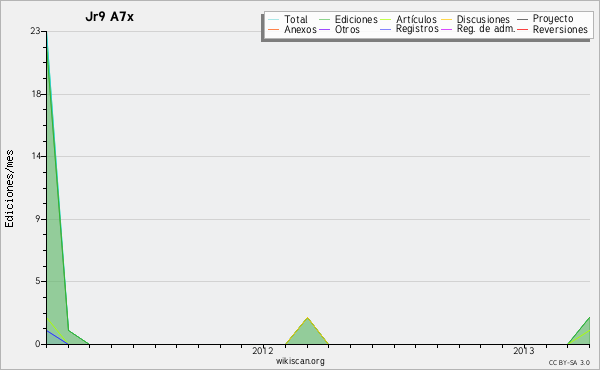The image size is (600, 370).
Task: Click the red Reversiones color swatch
Action: pyautogui.click(x=522, y=29)
